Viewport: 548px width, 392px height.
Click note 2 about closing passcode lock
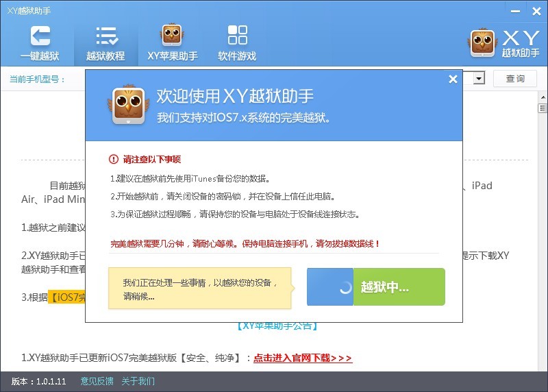point(223,196)
